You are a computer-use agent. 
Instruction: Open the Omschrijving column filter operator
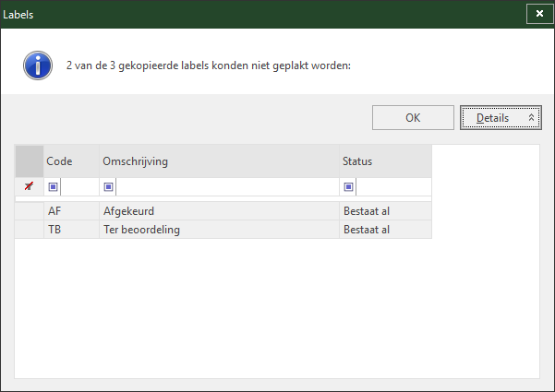(x=108, y=186)
